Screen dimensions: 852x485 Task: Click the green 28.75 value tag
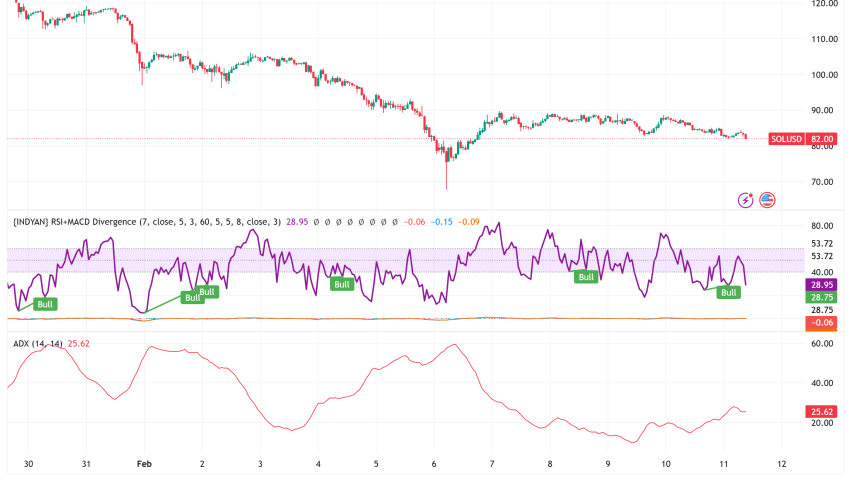[x=823, y=298]
